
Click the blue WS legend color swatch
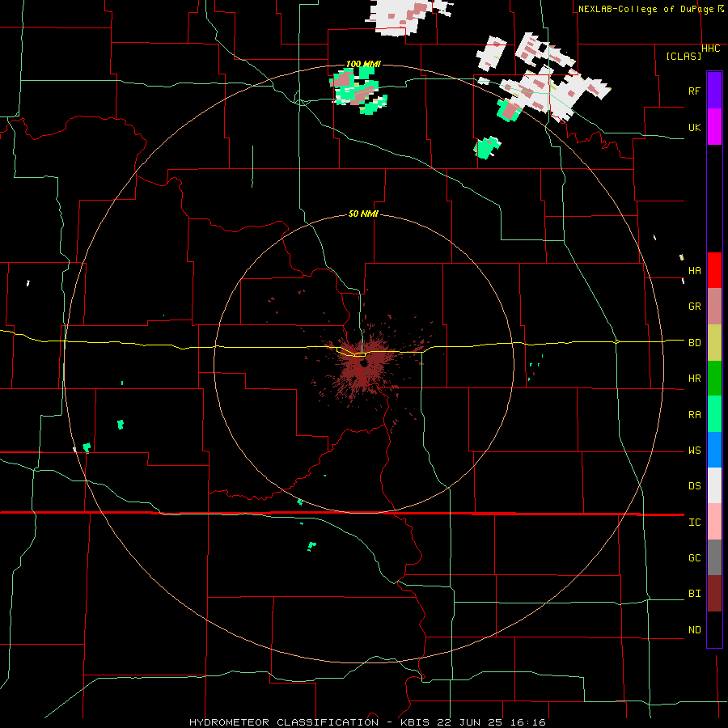pos(714,450)
